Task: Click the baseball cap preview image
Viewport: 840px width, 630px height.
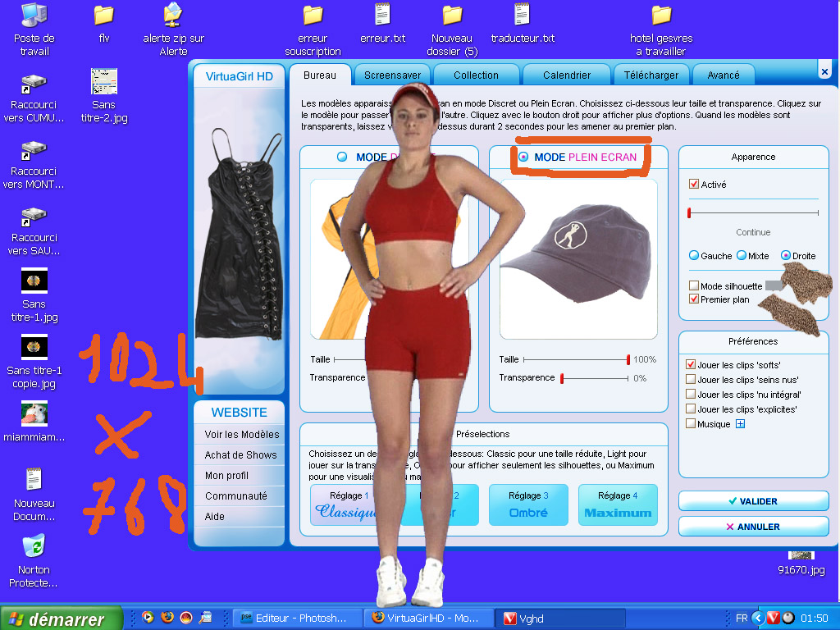Action: point(578,258)
